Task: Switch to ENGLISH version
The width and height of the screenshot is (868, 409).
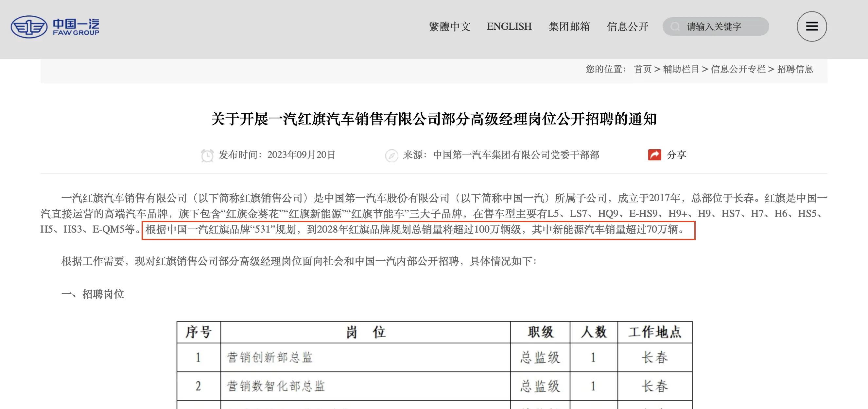Action: coord(509,26)
